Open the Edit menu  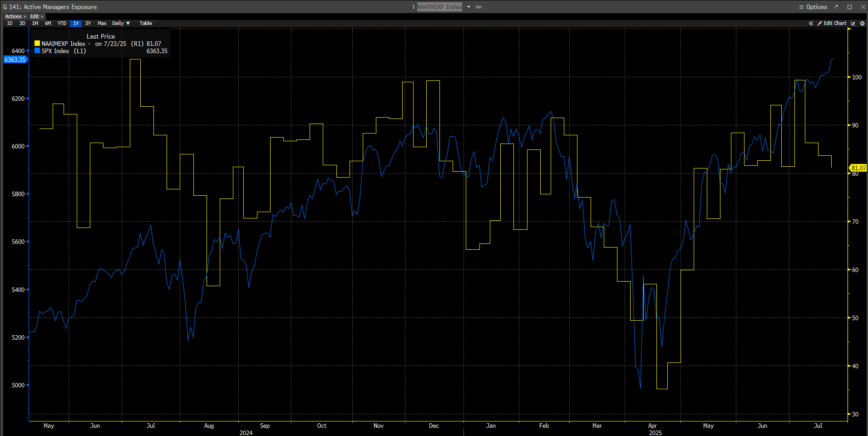tap(36, 16)
